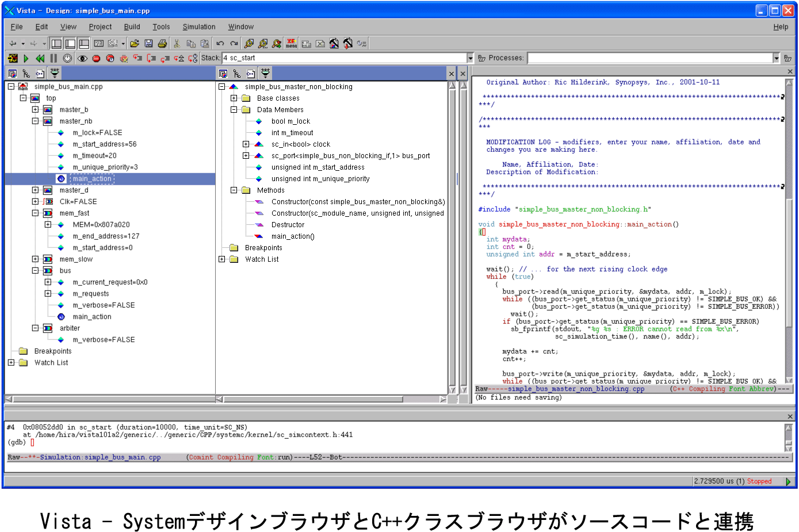Click the source code vertical scrollbar

tap(789, 231)
